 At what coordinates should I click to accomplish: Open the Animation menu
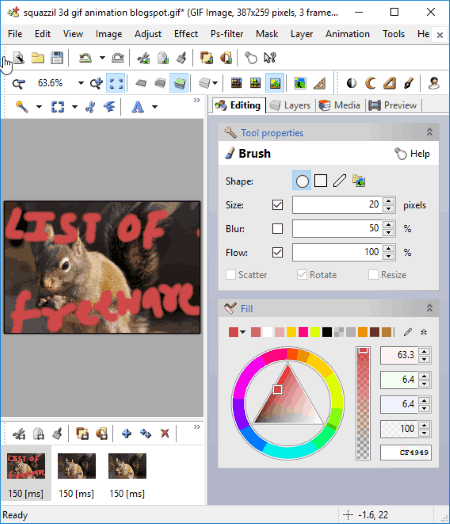coord(347,34)
